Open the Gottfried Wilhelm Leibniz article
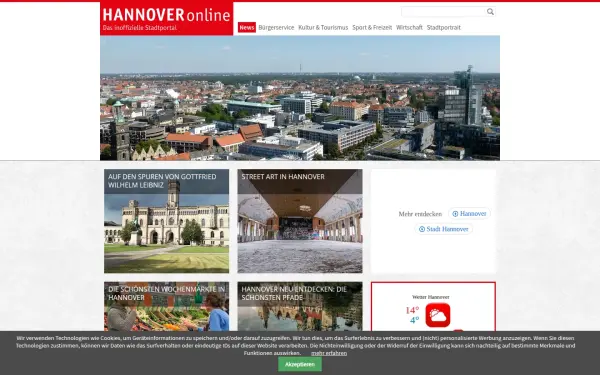This screenshot has width=600, height=375. coord(166,221)
